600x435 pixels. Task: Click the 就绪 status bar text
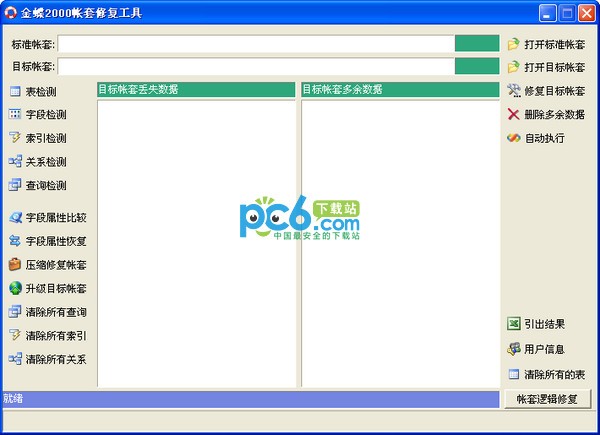pyautogui.click(x=13, y=399)
